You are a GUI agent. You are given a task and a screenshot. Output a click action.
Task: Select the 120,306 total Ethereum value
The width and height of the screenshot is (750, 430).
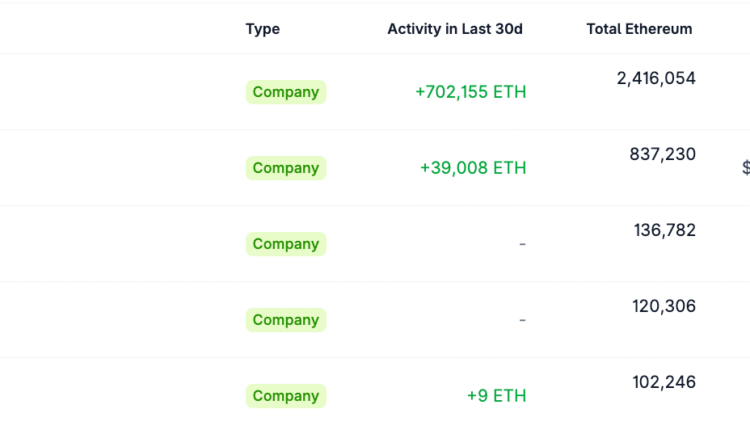664,306
